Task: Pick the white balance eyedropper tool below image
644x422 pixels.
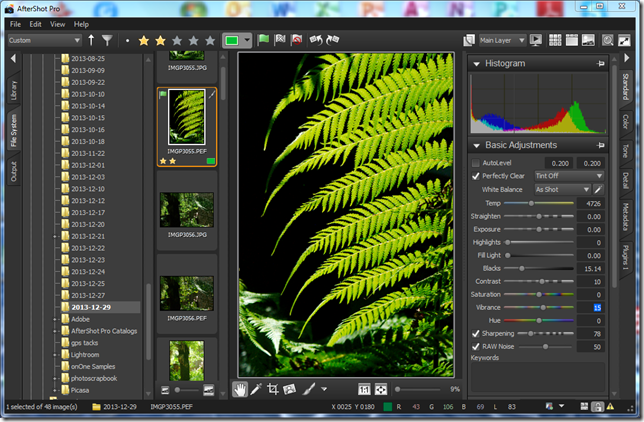Action: [x=256, y=388]
